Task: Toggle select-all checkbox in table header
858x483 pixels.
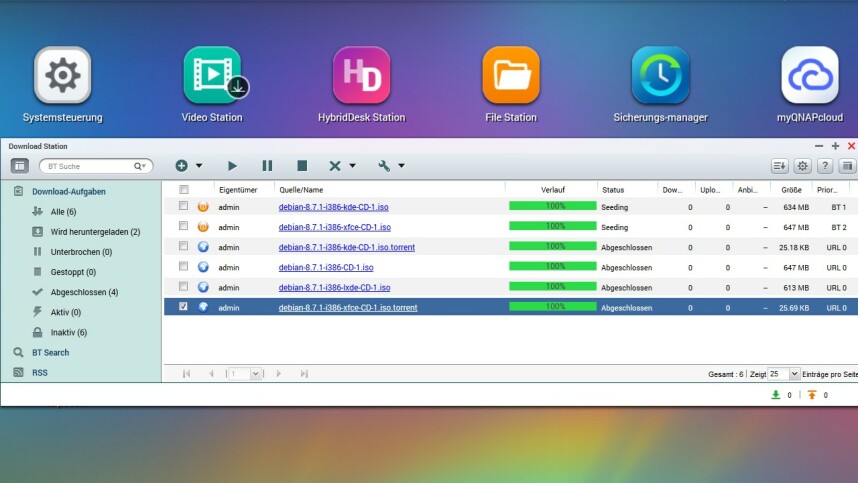Action: point(184,190)
